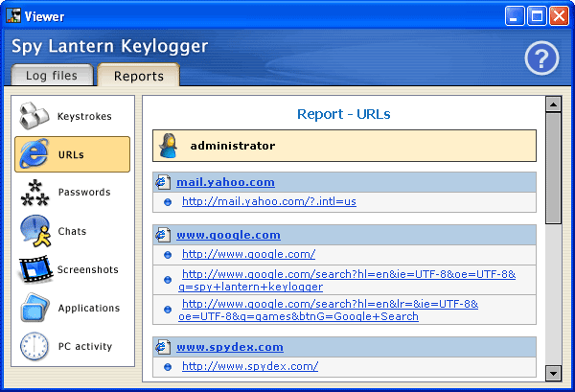Click the vertical scrollbar thumb
This screenshot has width=575, height=392.
click(x=553, y=169)
